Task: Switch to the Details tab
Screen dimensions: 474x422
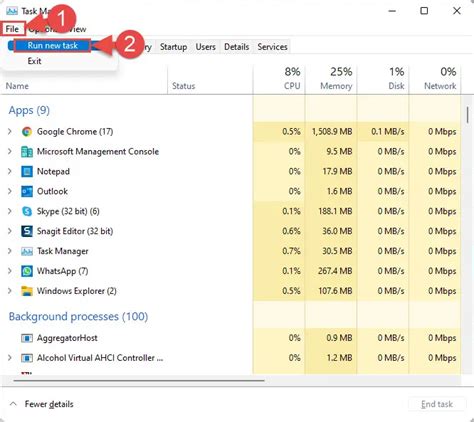Action: pyautogui.click(x=236, y=47)
